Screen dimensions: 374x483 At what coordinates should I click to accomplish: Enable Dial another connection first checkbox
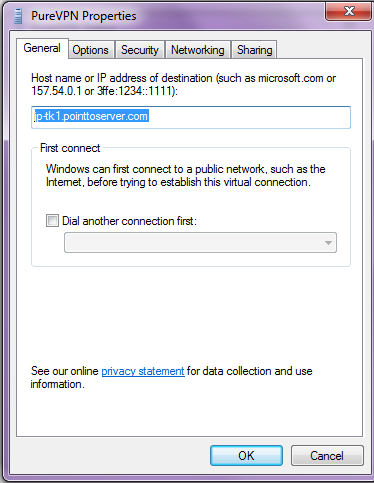[52, 221]
